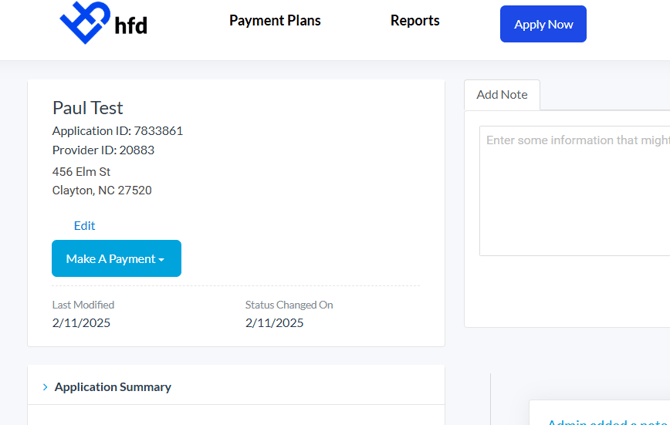670x425 pixels.
Task: Click the Provider ID 20883 text
Action: [103, 150]
